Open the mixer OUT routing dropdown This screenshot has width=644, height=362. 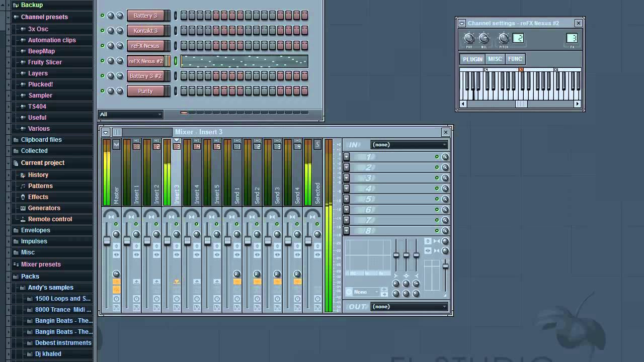click(409, 307)
